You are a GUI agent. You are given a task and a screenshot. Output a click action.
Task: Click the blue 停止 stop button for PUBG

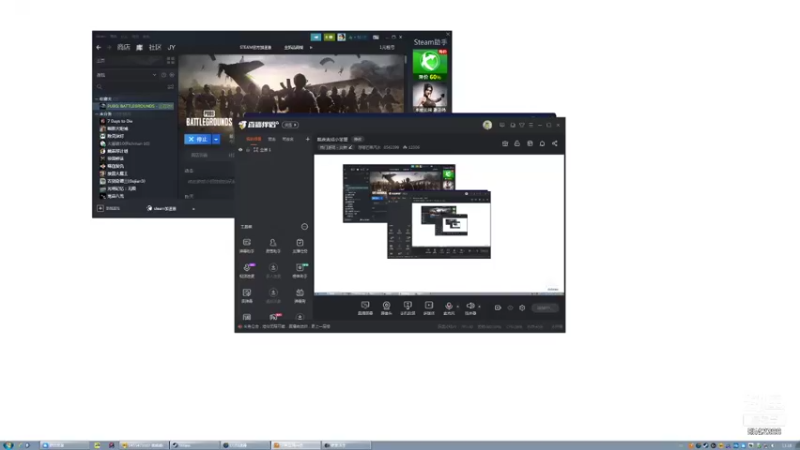[x=197, y=139]
